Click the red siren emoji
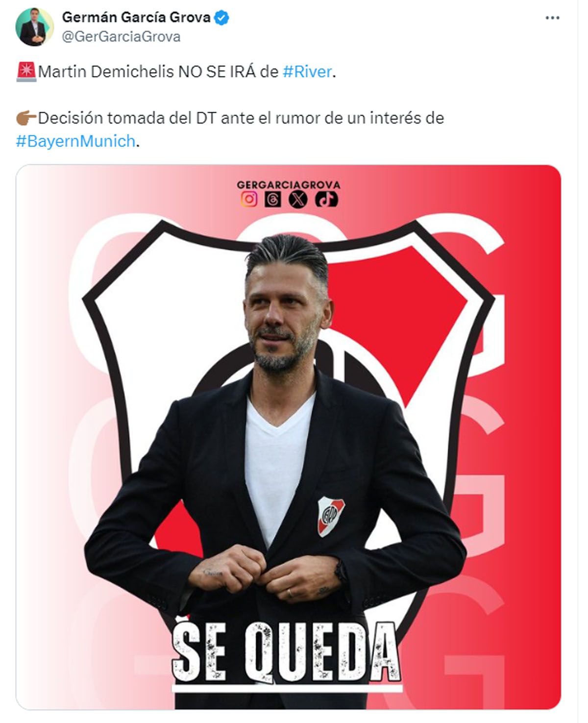 click(26, 72)
